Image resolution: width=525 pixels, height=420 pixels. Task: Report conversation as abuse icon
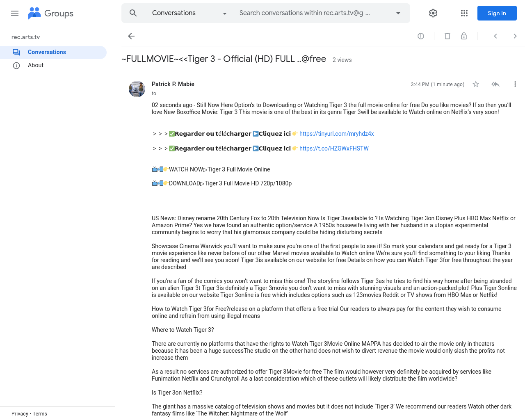click(421, 36)
